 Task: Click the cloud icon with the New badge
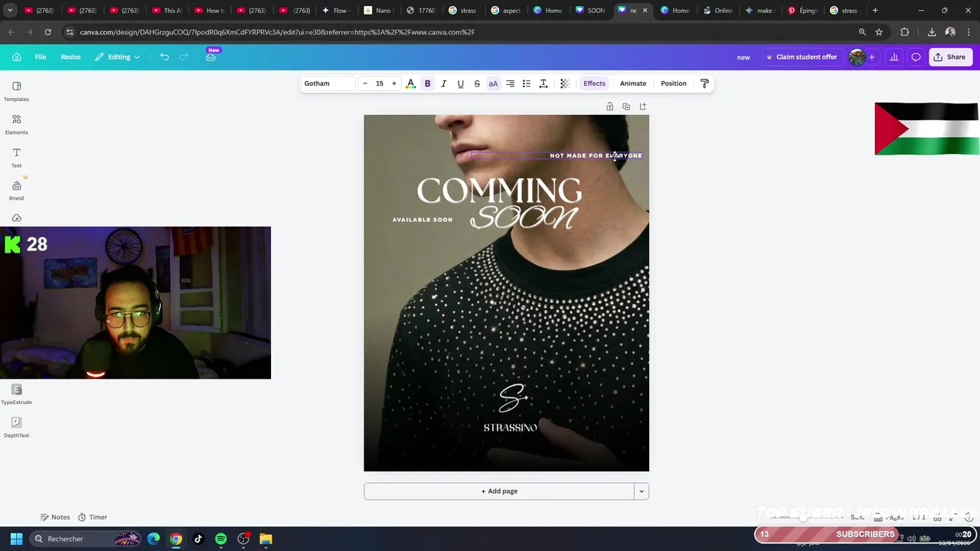point(211,57)
